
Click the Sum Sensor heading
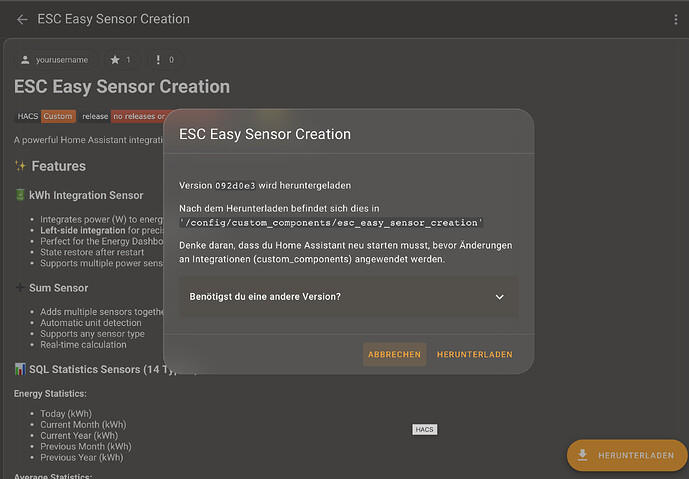(58, 288)
